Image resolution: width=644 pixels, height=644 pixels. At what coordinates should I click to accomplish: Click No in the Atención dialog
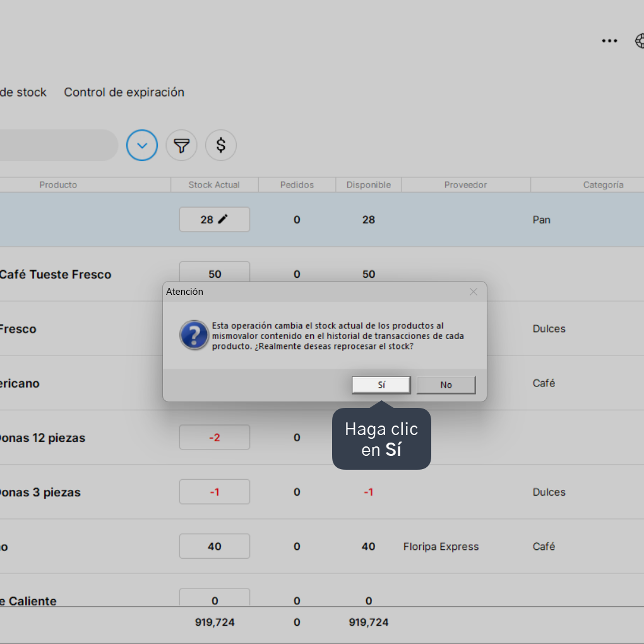(x=446, y=385)
